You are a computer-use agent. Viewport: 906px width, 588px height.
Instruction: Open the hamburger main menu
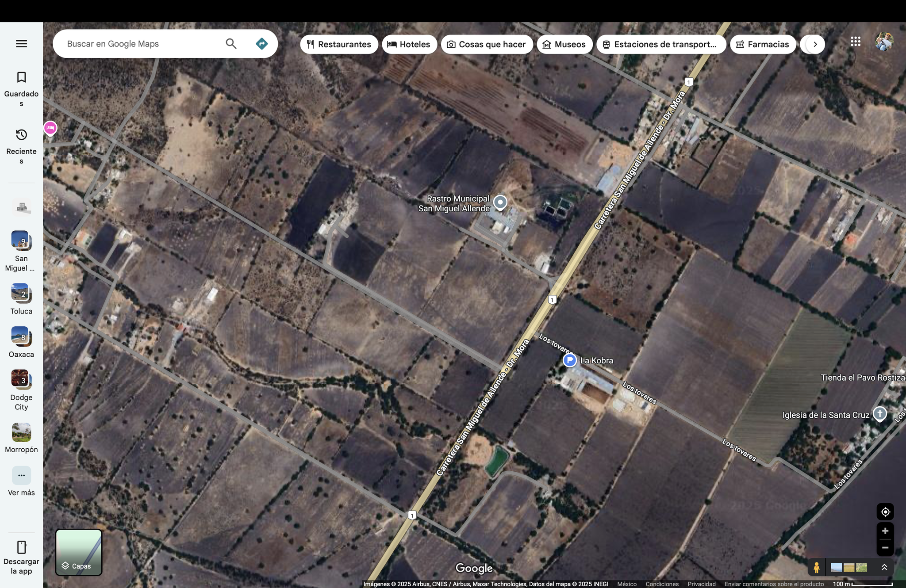(x=21, y=44)
